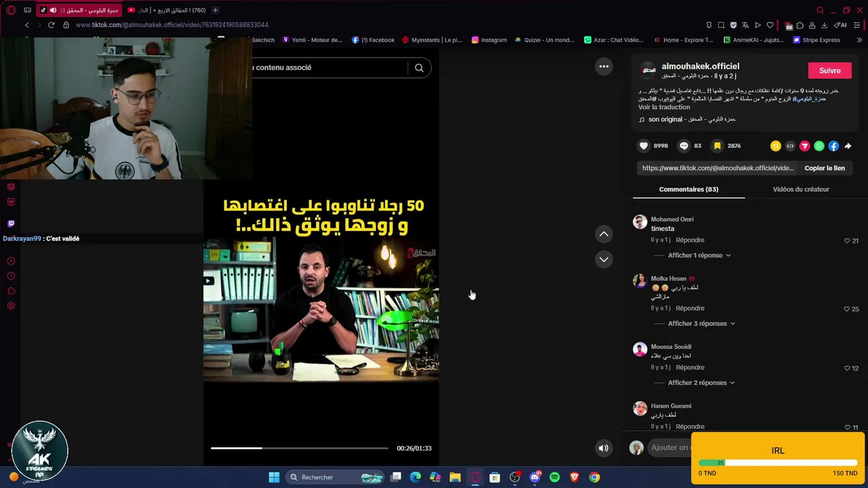Open the 'son original' sound link
Viewport: 868px width, 488px height.
click(x=692, y=119)
